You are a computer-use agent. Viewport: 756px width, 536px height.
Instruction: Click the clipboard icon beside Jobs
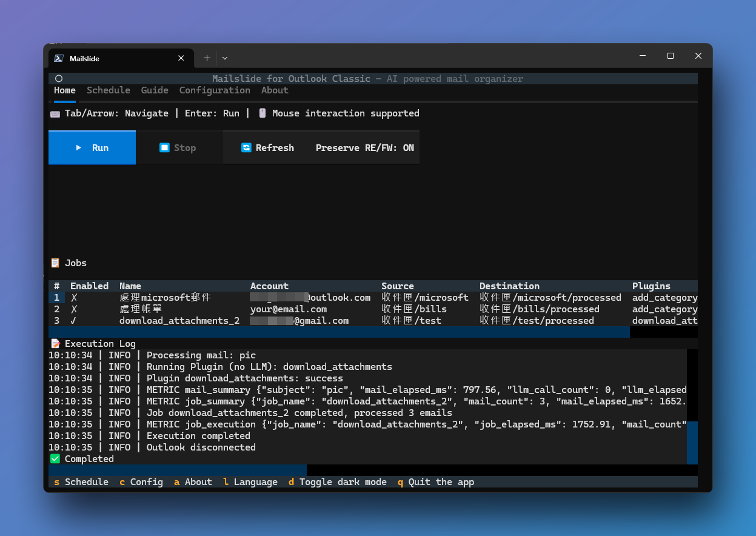point(55,263)
